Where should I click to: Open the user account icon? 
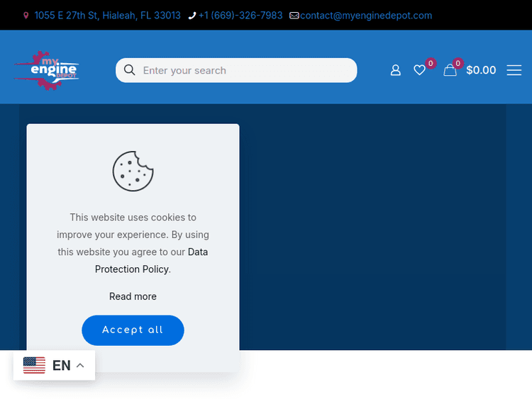tap(396, 70)
